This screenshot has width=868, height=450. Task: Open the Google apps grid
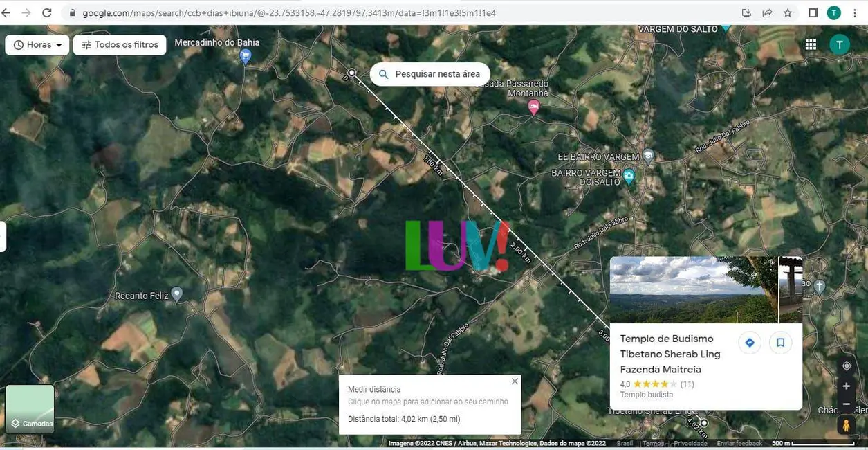tap(811, 44)
